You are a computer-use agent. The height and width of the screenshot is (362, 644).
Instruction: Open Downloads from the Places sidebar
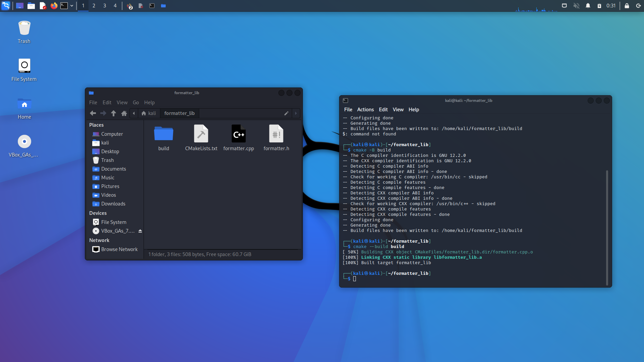(113, 203)
